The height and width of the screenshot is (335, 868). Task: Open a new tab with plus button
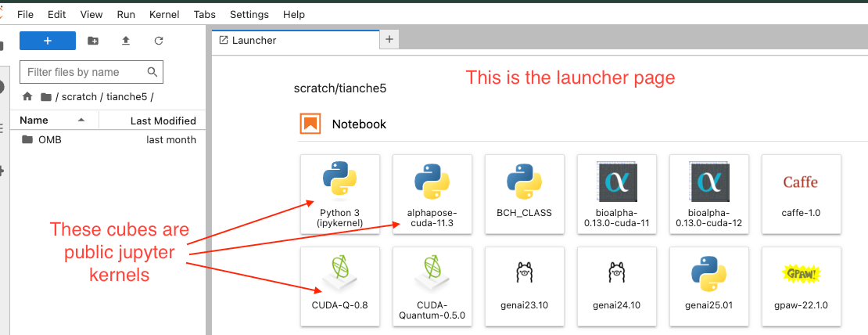click(389, 39)
